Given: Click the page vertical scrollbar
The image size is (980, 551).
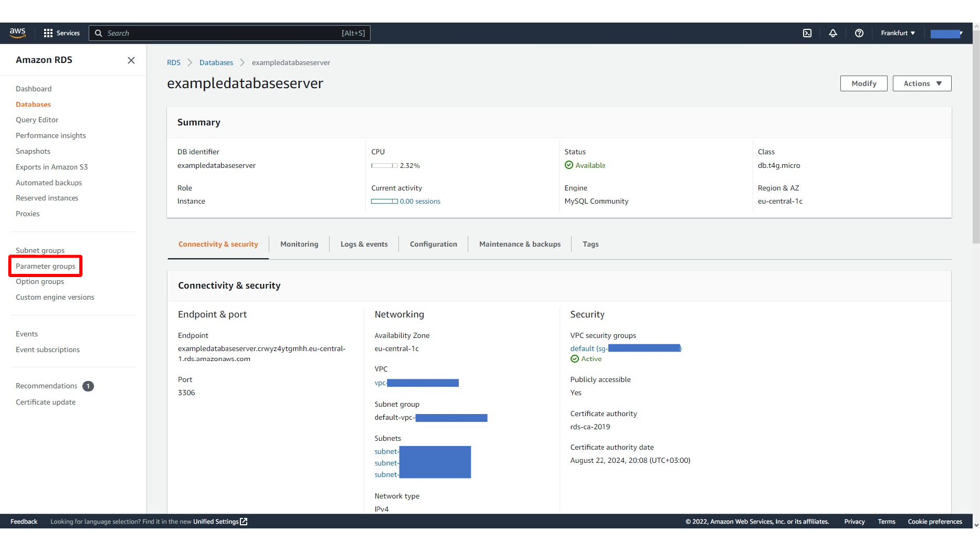Looking at the screenshot, I should tap(976, 136).
